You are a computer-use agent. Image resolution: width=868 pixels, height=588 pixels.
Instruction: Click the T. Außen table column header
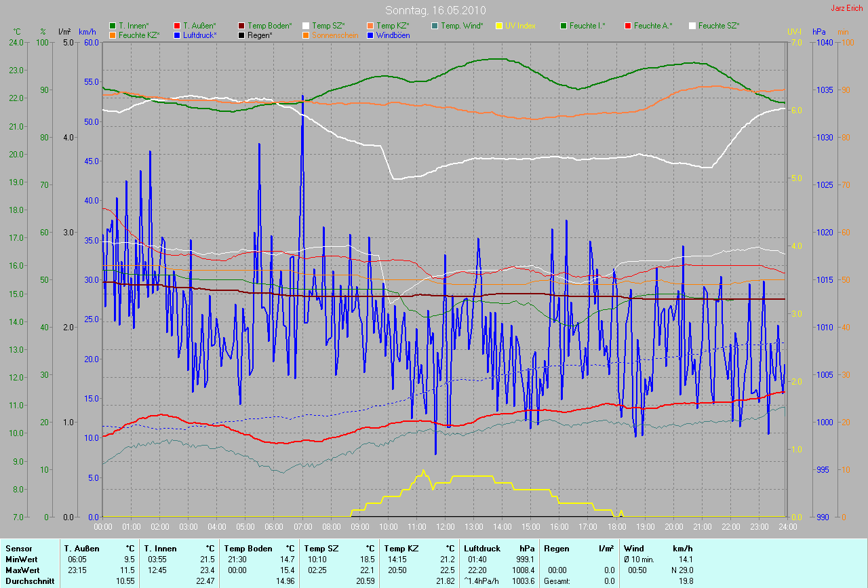click(x=82, y=549)
